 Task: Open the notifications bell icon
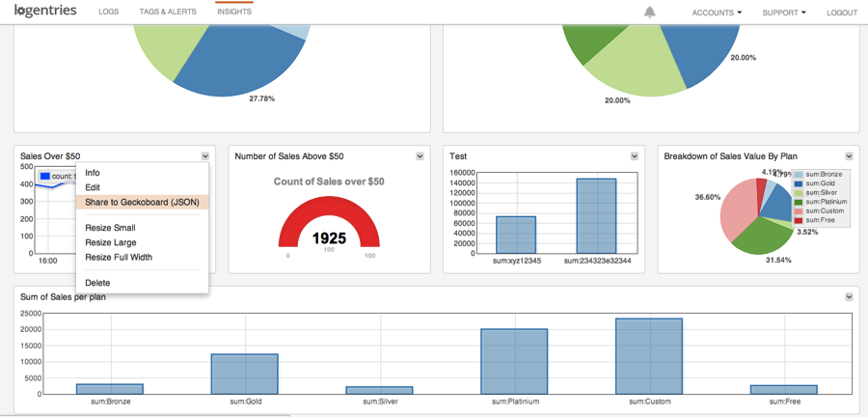click(650, 13)
